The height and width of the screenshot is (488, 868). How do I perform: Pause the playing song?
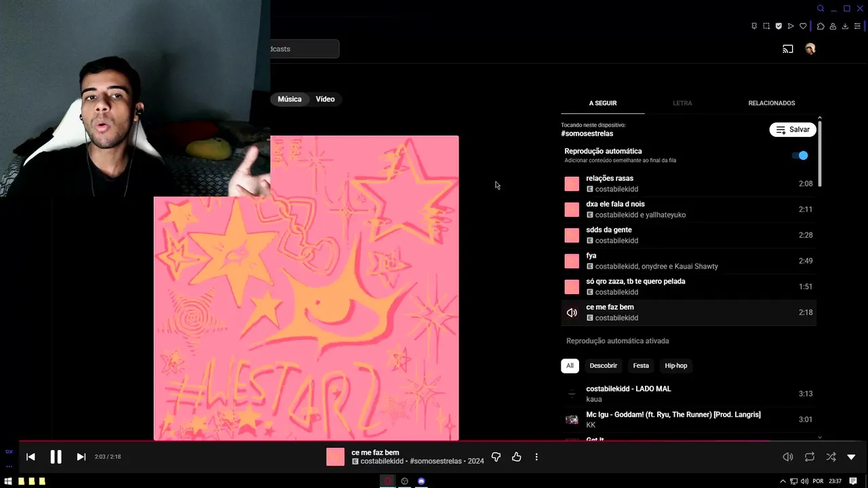click(56, 457)
